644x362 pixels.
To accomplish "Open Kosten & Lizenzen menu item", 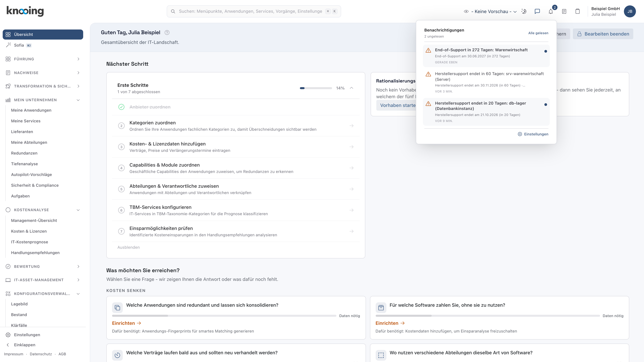I will pyautogui.click(x=29, y=231).
